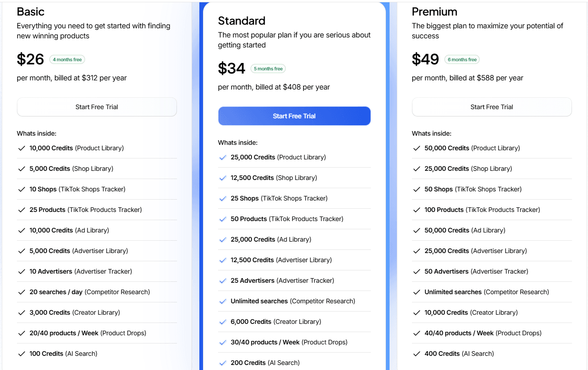This screenshot has width=588, height=370.
Task: Click checkmark next to Premium 400 Credits AI Search
Action: [416, 354]
